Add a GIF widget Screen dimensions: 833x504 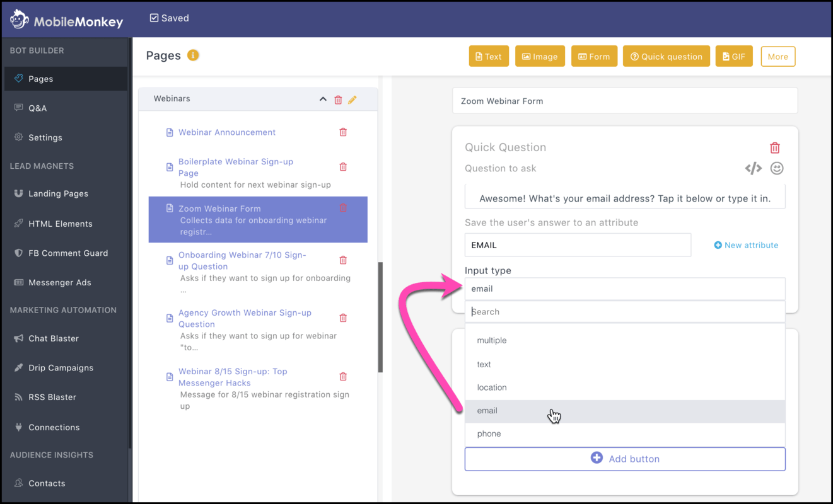click(734, 56)
